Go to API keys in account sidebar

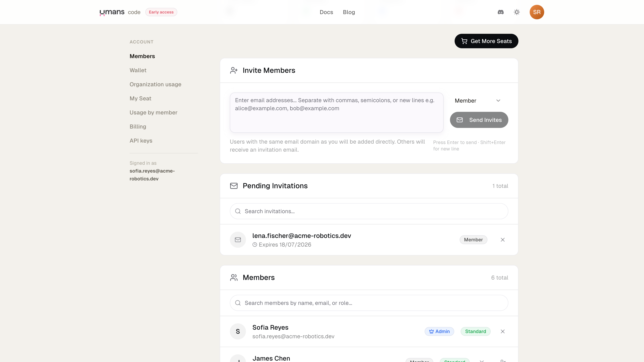pyautogui.click(x=141, y=141)
